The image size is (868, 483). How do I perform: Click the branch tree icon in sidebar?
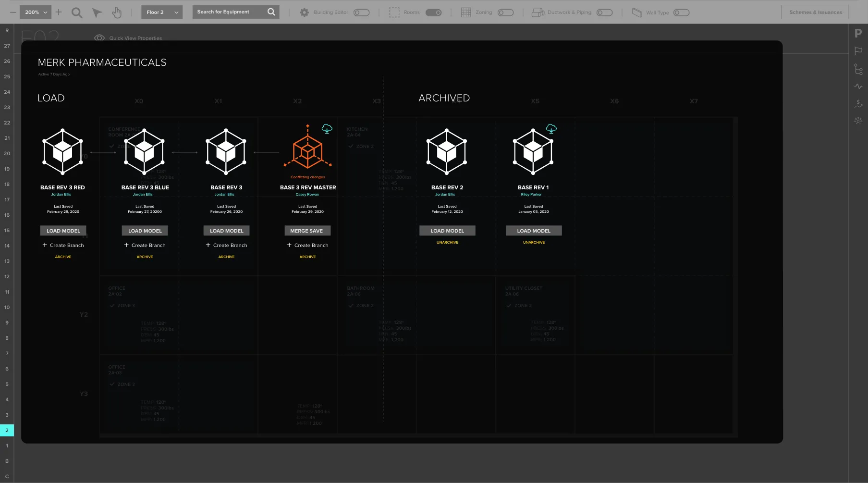coord(858,69)
